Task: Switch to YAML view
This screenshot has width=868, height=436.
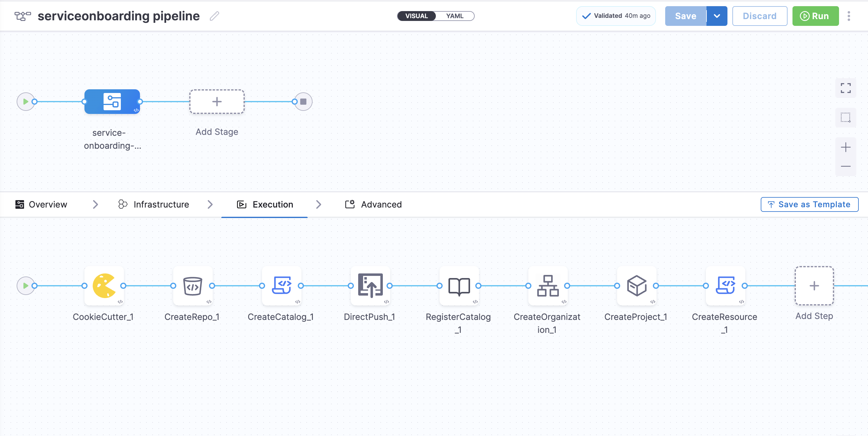Action: point(455,16)
